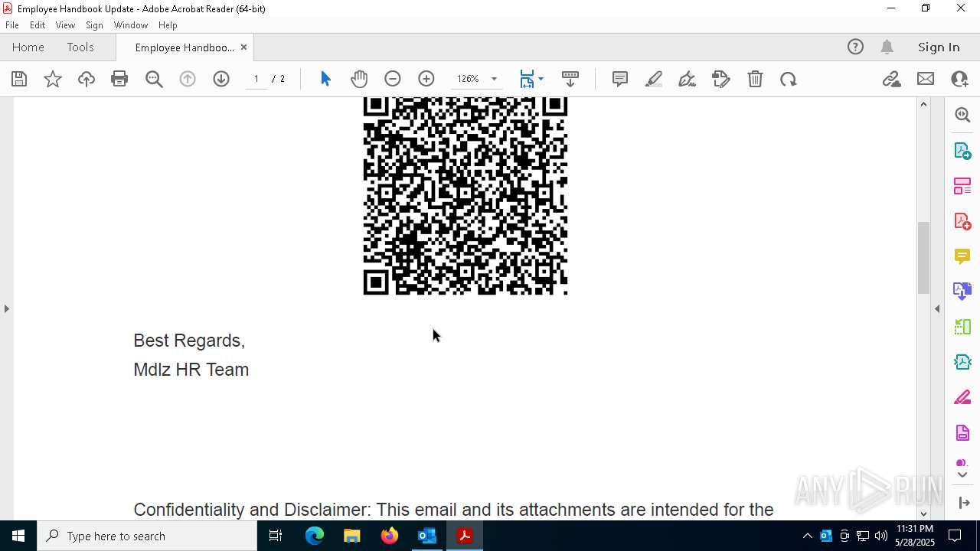Screen dimensions: 980x551
Task: Open the Help question mark icon
Action: tap(855, 47)
